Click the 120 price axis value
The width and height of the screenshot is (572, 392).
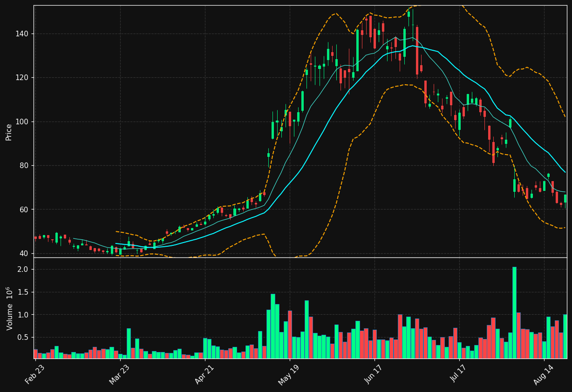click(x=22, y=78)
